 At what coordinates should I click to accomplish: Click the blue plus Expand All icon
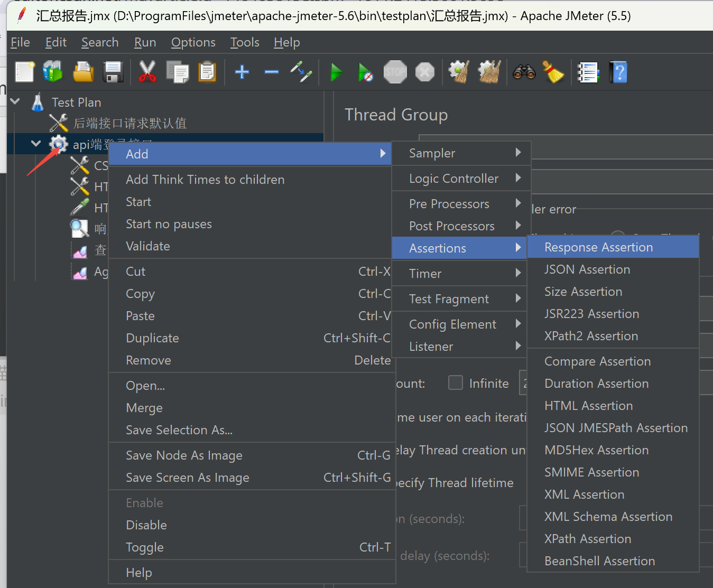click(242, 71)
